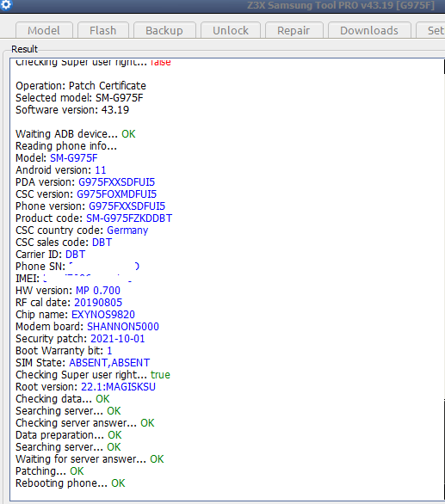Screen dimensions: 445x504
Task: Open the partially visible Settings tab
Action: pos(431,31)
